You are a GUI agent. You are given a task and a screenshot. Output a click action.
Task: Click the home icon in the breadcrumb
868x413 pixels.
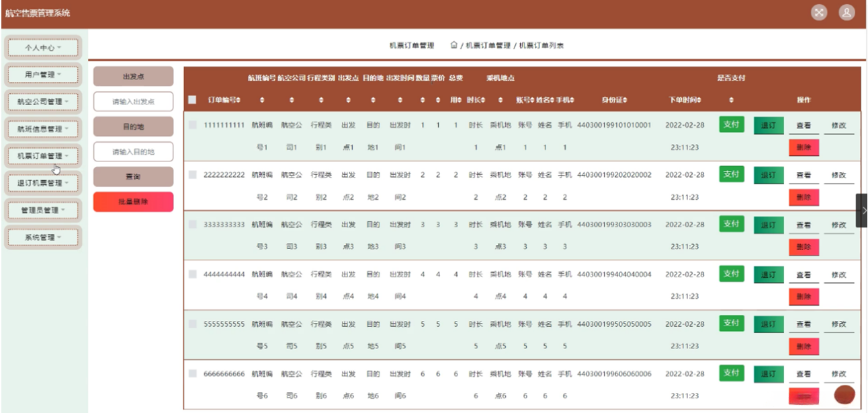[x=453, y=45]
